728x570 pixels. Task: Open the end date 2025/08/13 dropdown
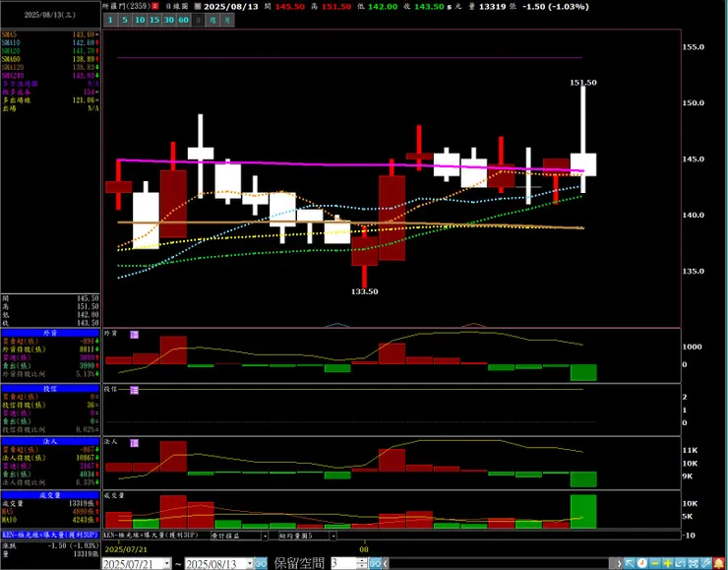(249, 564)
